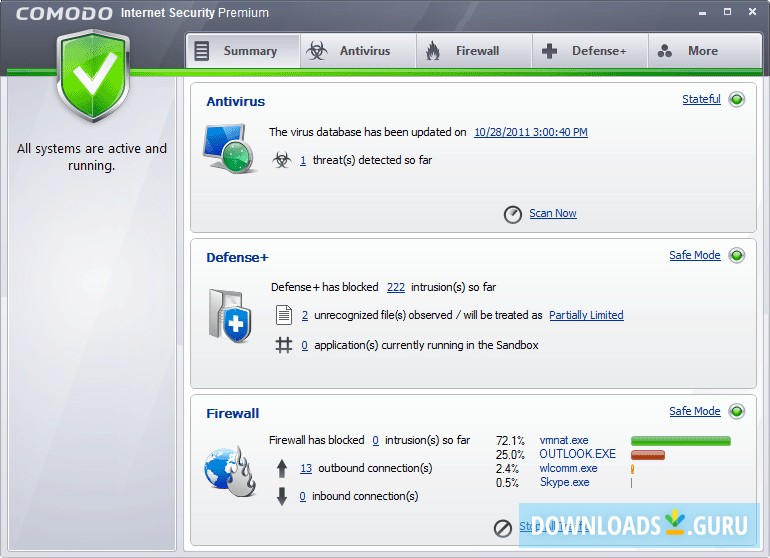
Task: Open the 1 threat(s) detected count
Action: point(303,160)
